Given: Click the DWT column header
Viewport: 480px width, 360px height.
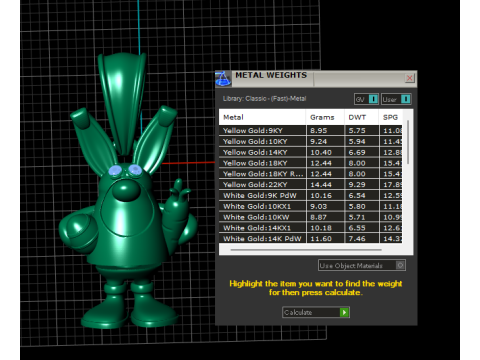Looking at the screenshot, I should (x=361, y=117).
